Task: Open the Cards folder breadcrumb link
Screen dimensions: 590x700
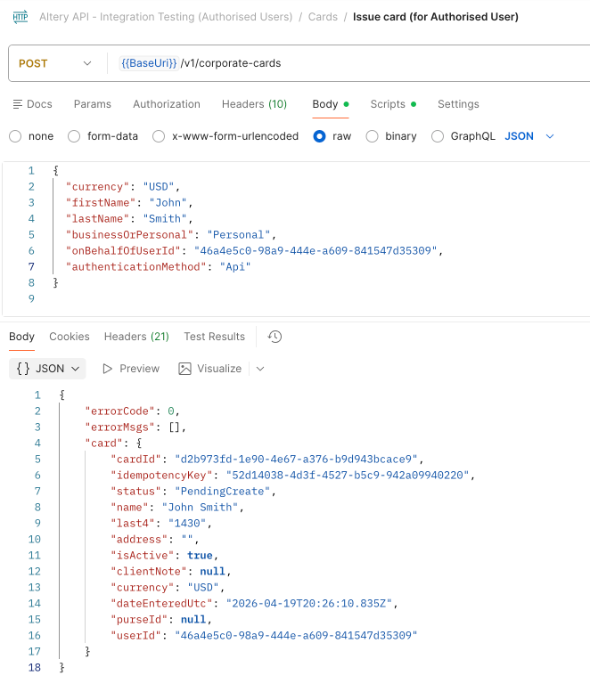Action: point(323,17)
